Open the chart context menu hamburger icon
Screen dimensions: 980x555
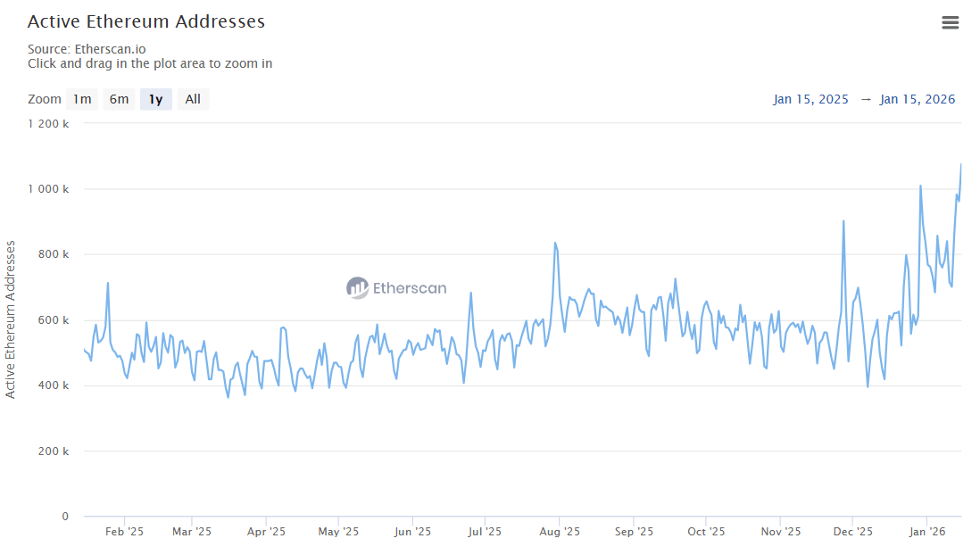coord(950,22)
